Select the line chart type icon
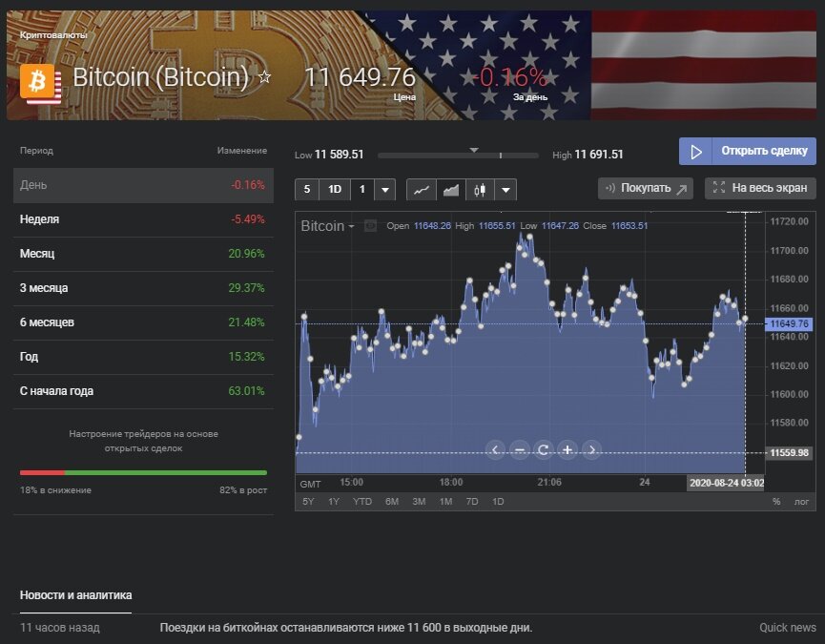The width and height of the screenshot is (825, 644). tap(422, 190)
